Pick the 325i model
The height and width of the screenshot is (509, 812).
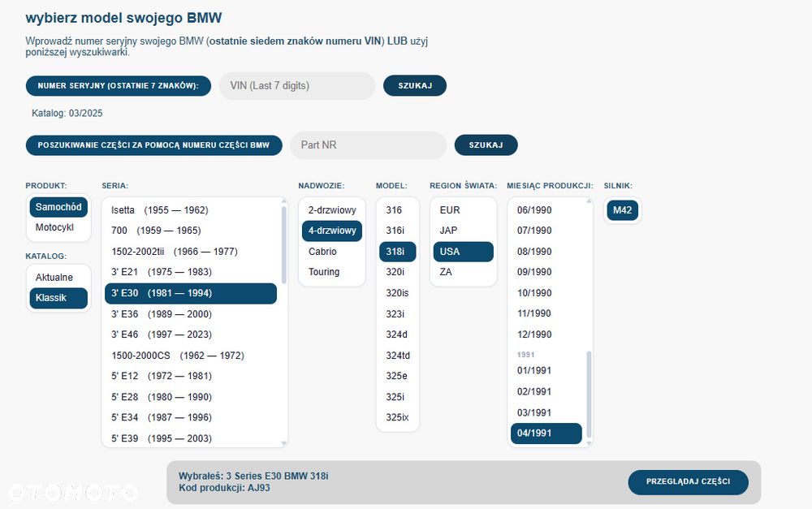tap(397, 397)
